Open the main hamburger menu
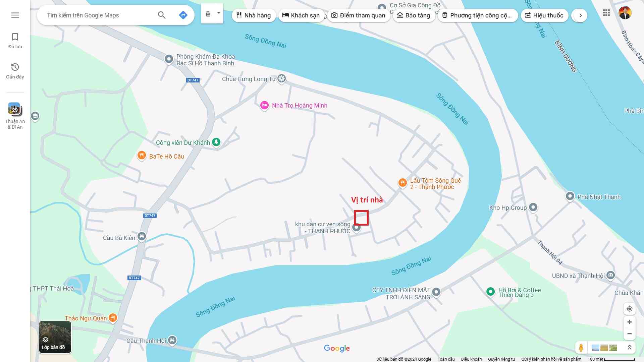Viewport: 644px width, 362px height. tap(15, 15)
